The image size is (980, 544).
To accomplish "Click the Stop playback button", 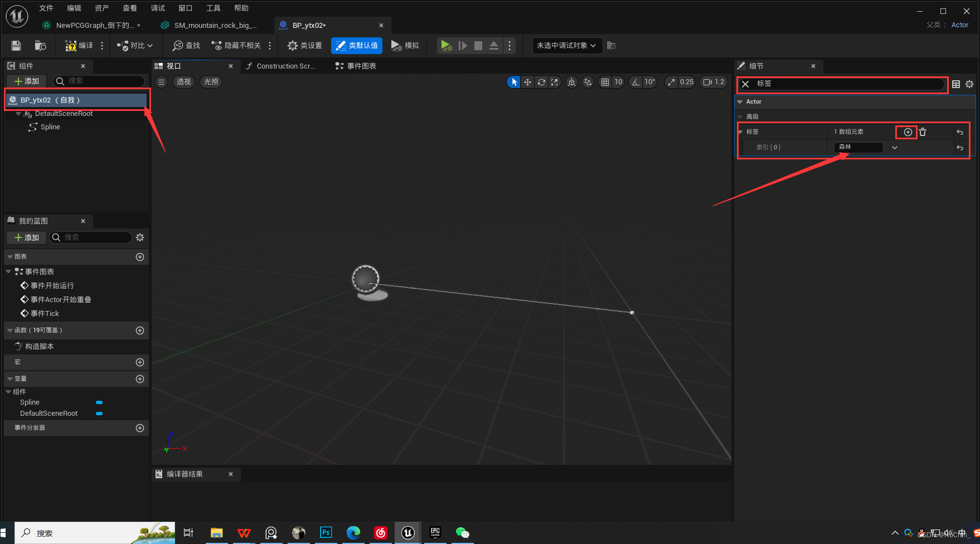I will coord(478,46).
